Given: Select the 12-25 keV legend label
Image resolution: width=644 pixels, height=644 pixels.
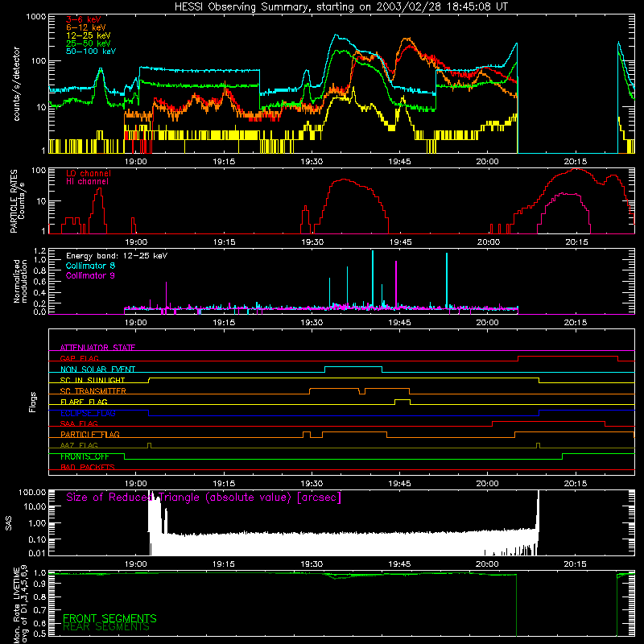Looking at the screenshot, I should [x=89, y=35].
